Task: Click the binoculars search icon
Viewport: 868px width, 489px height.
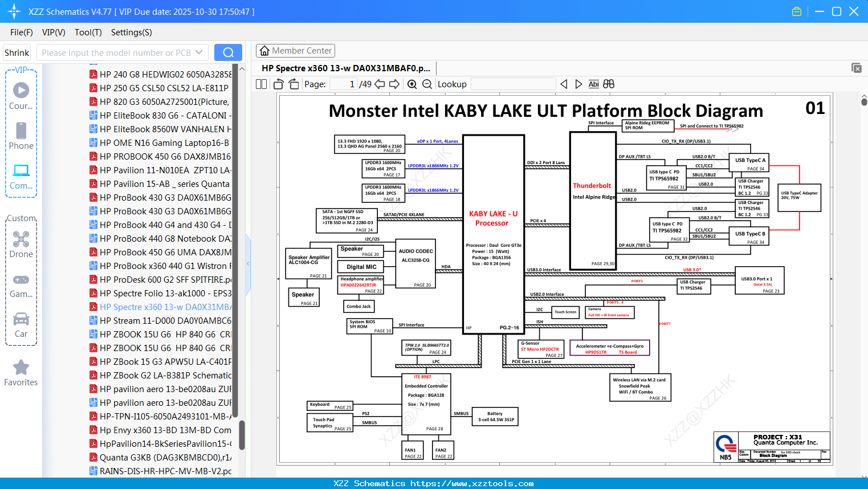Action: [x=609, y=84]
